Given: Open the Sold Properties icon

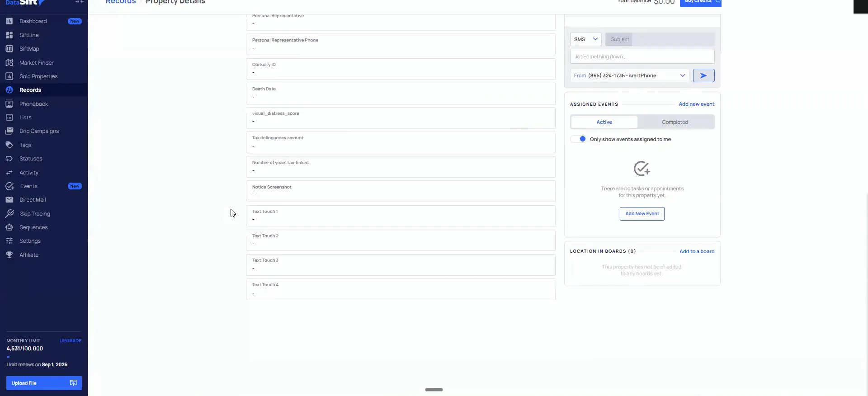Looking at the screenshot, I should pos(9,76).
